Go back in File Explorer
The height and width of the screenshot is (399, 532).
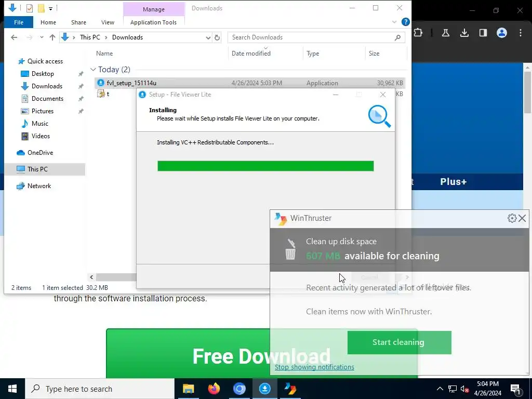(14, 37)
